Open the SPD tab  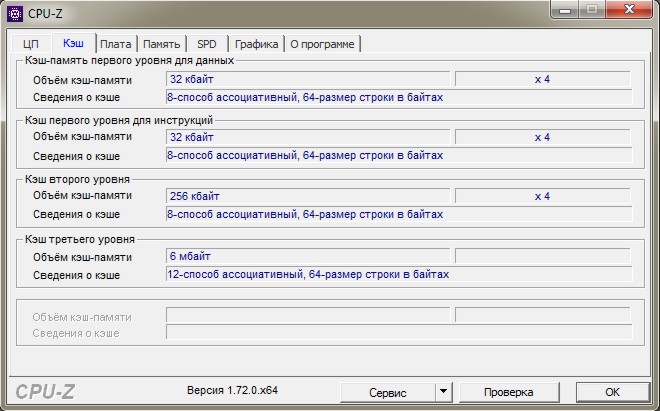[207, 44]
